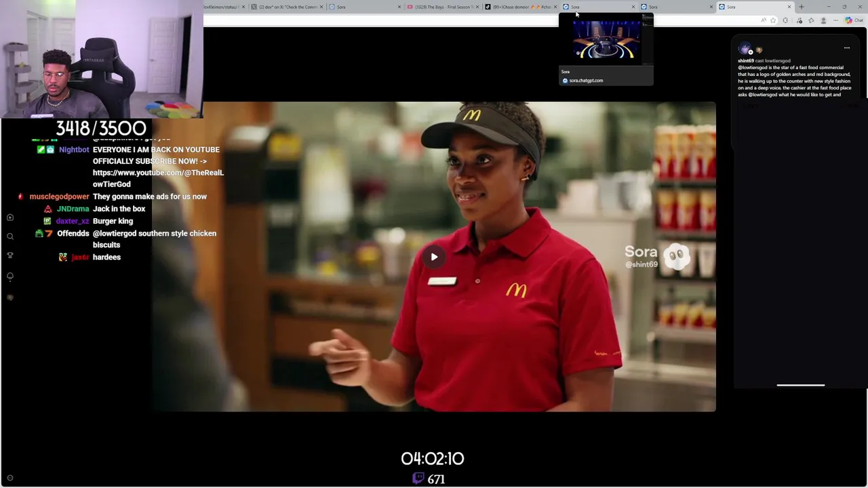The width and height of the screenshot is (868, 488).
Task: Click the Sora @shint69 watermark handle
Action: (642, 264)
